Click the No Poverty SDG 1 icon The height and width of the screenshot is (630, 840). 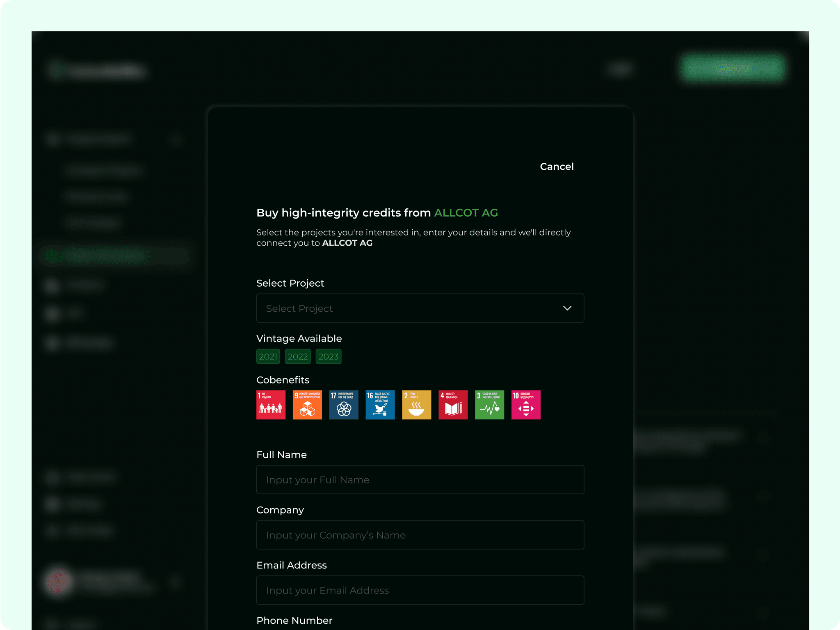(271, 404)
